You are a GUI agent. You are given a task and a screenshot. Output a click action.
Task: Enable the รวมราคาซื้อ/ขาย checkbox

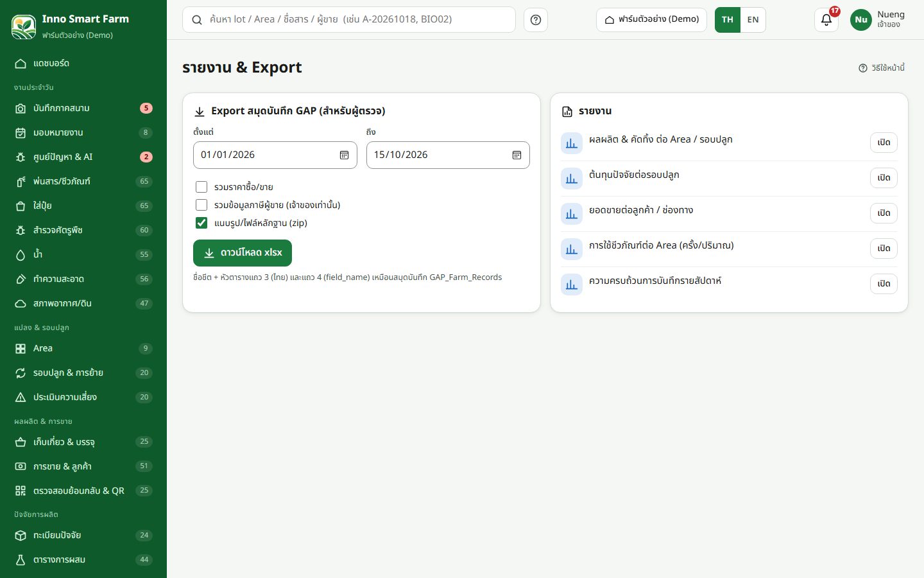point(201,187)
